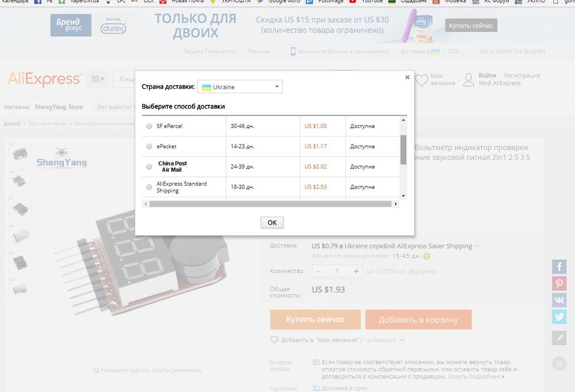Click Купить сейчас in top banner

[x=471, y=25]
